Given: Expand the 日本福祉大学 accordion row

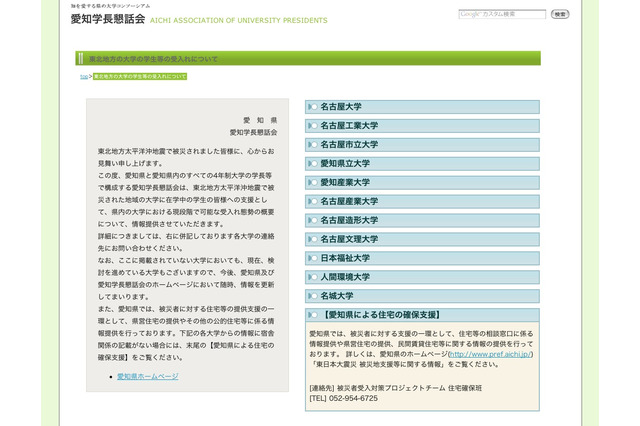Looking at the screenshot, I should point(422,258).
